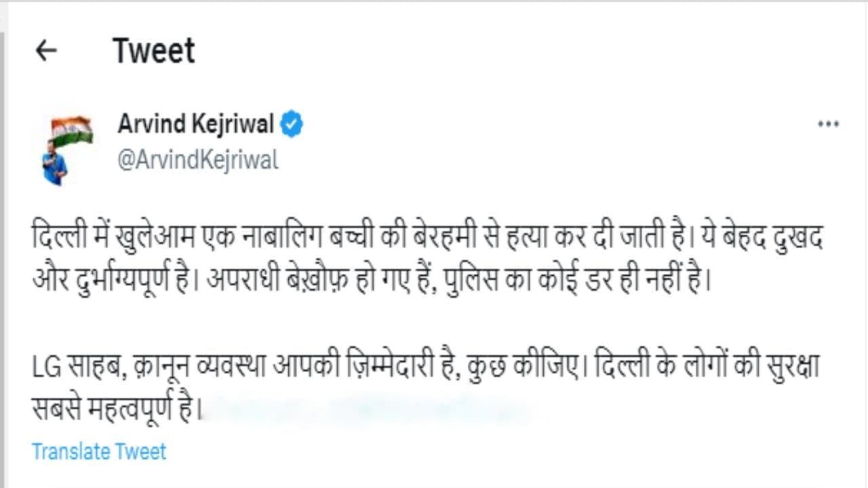Click the Indian flag in the avatar

(72, 129)
